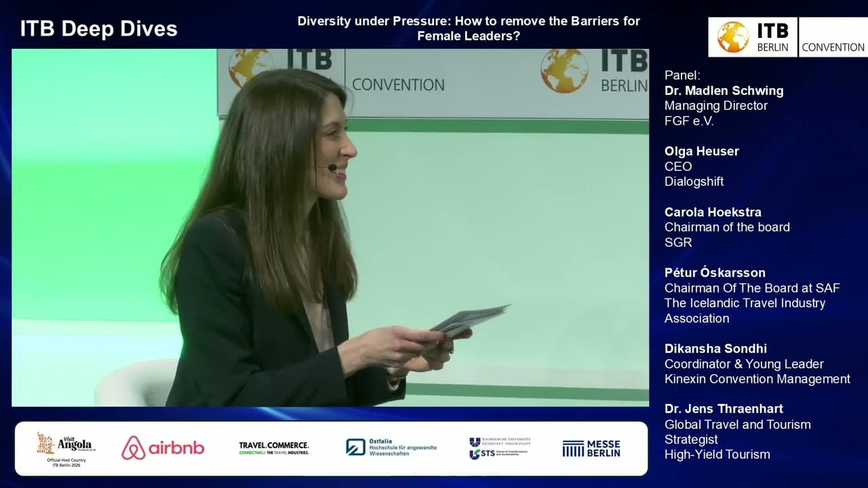The image size is (868, 488).
Task: Select the Messe Berlin logo
Action: (x=591, y=447)
